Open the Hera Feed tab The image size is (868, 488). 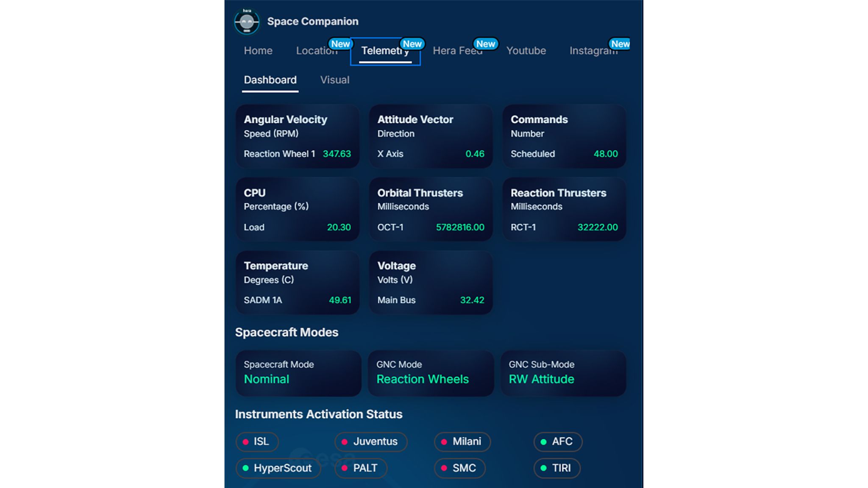[457, 51]
